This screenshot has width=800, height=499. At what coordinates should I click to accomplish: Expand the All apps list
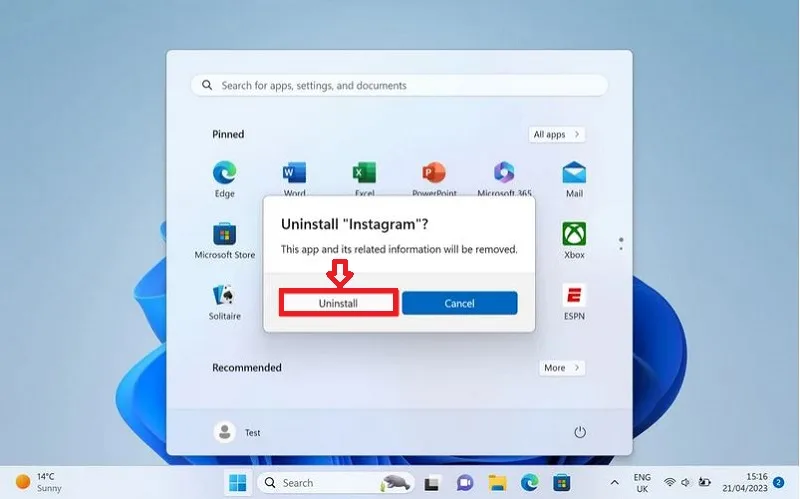pyautogui.click(x=557, y=135)
